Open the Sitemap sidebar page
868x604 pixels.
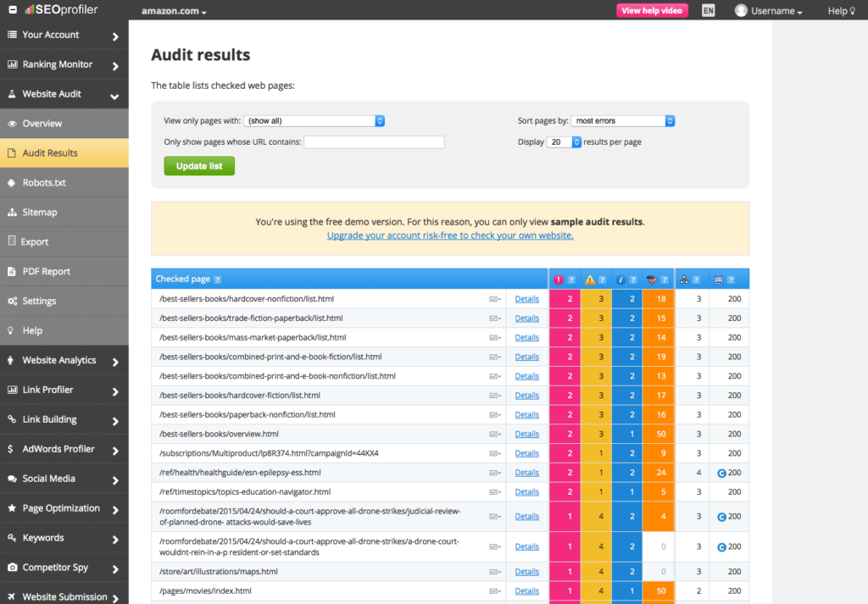pos(64,213)
